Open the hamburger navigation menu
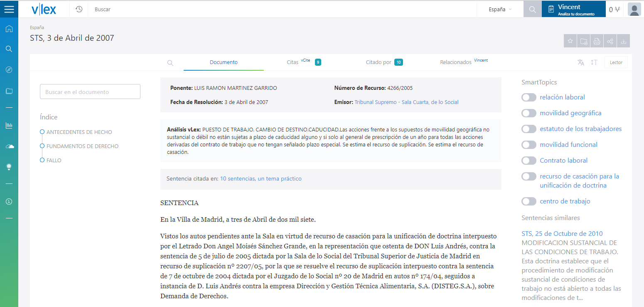The image size is (644, 307). click(9, 9)
